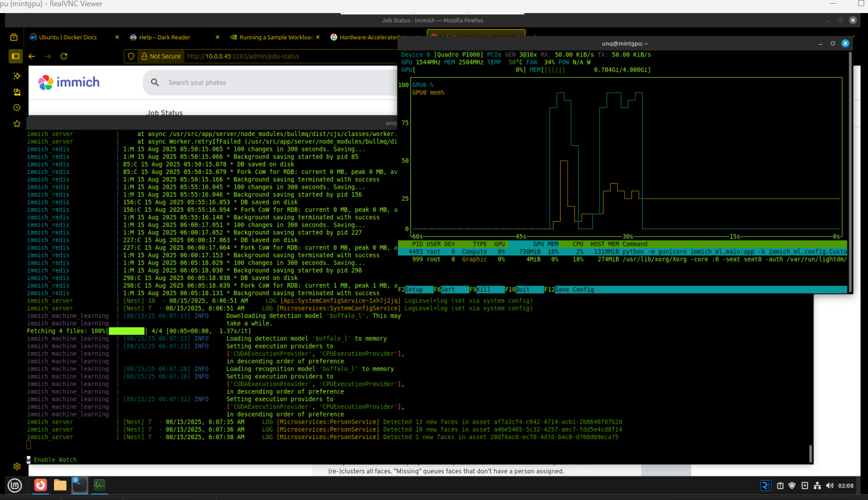Open the Linux Mint start menu
The width and height of the screenshot is (868, 500).
15,485
